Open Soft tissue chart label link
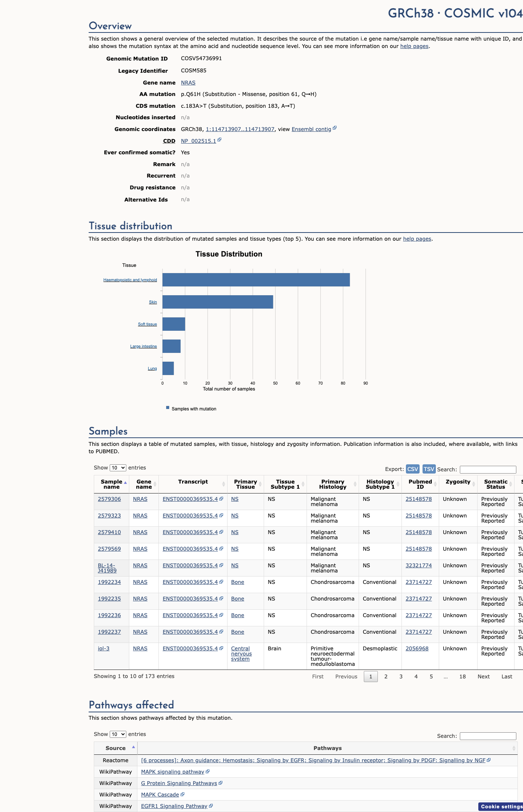Screen dimensions: 523x812 pyautogui.click(x=147, y=324)
